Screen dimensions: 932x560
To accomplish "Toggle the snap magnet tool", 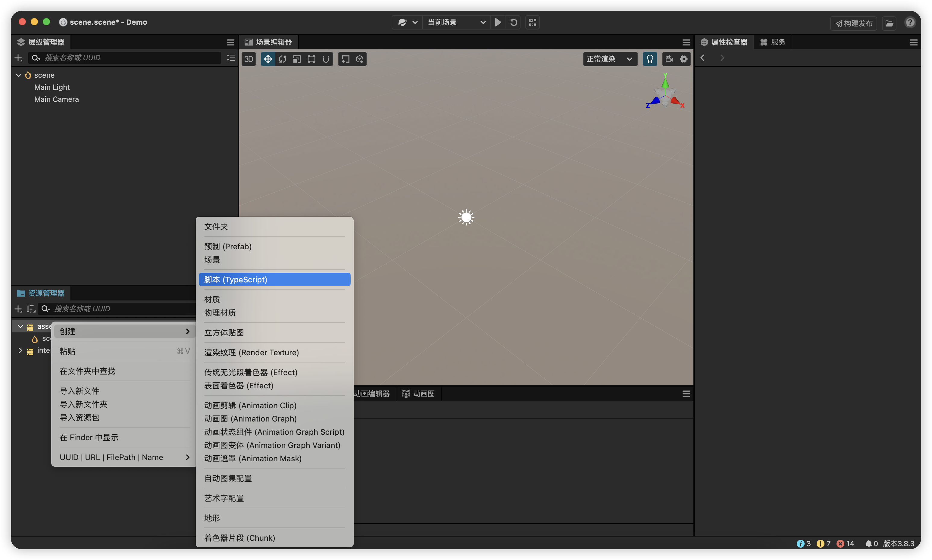I will [325, 59].
